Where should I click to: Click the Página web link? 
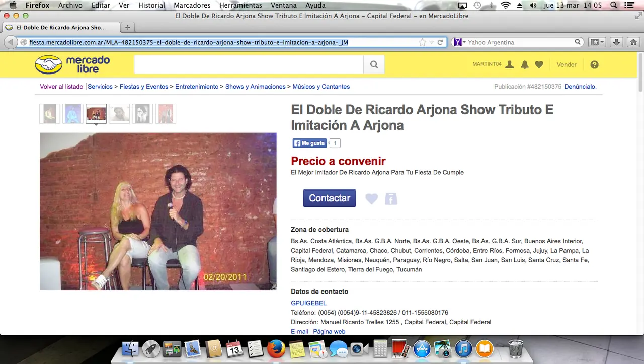click(329, 331)
